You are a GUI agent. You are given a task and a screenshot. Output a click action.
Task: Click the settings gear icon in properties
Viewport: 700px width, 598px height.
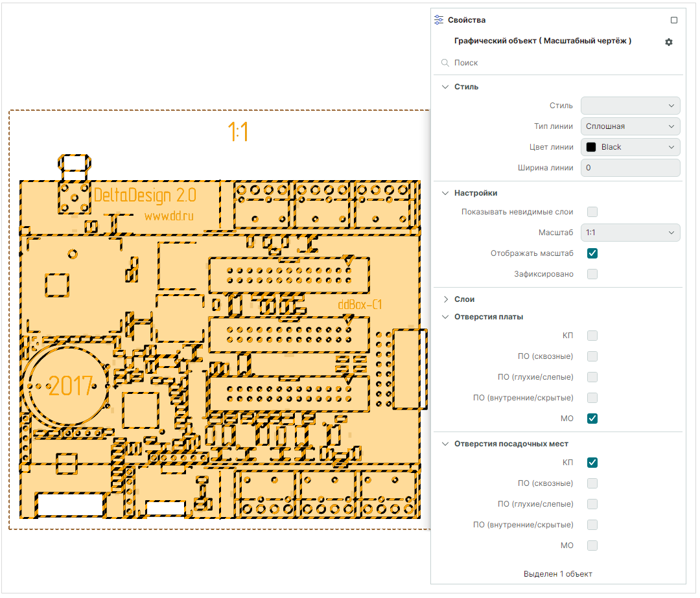(669, 42)
